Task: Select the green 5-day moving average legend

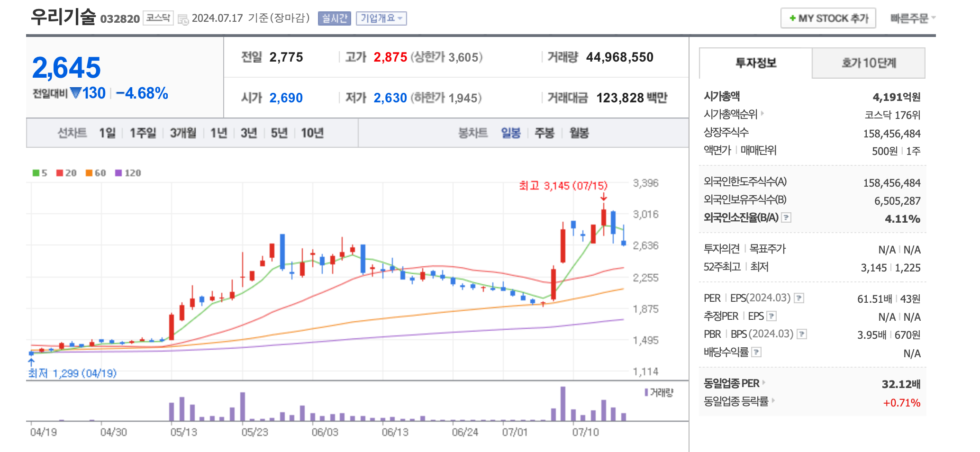Action: tap(35, 172)
